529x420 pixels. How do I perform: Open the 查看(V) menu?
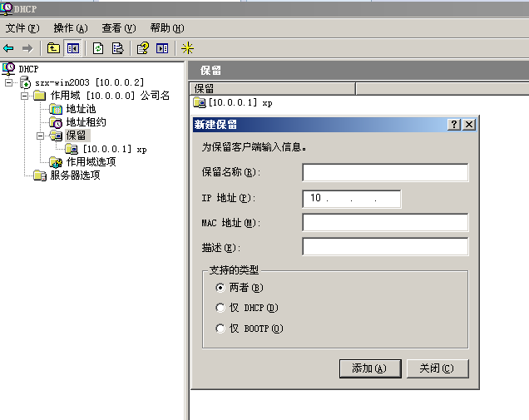(x=119, y=28)
